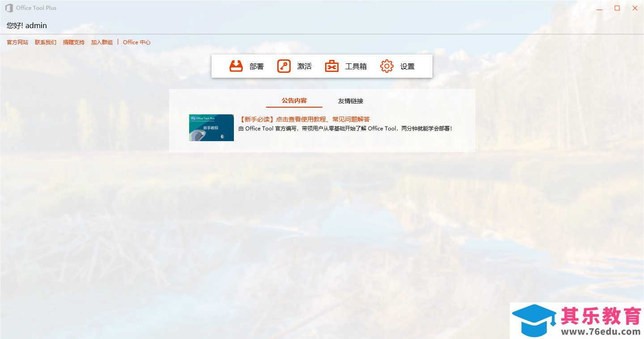Open the 激活 menu label
Viewport: 644px width, 339px height.
[x=305, y=67]
